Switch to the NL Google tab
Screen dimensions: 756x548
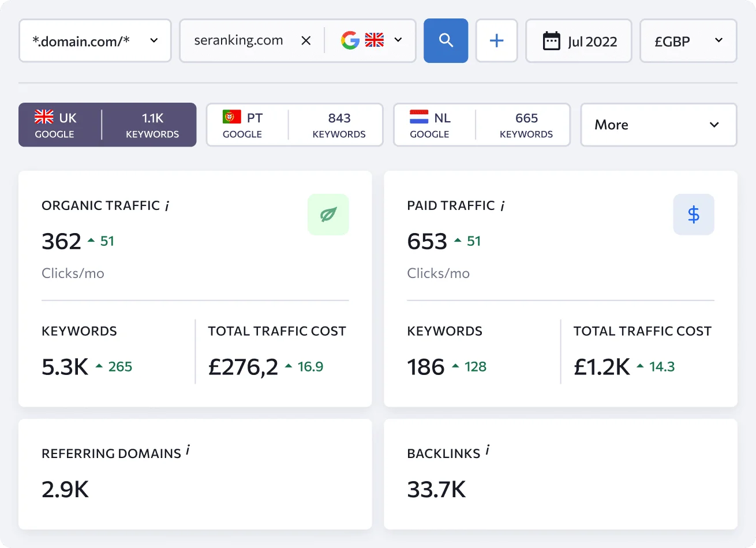[482, 125]
